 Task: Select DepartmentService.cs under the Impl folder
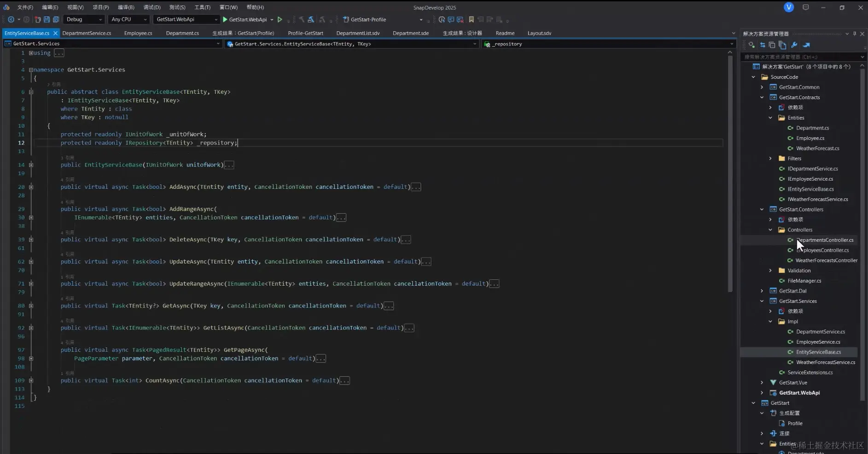(x=820, y=331)
